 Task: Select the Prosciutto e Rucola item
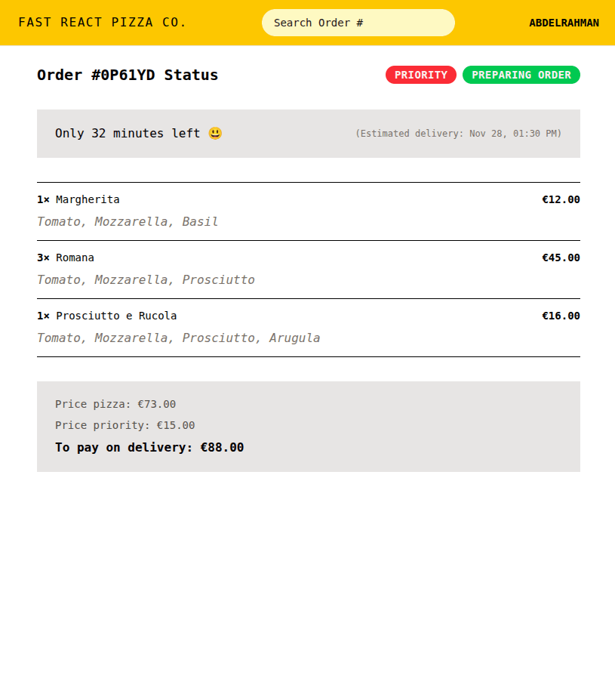click(115, 316)
